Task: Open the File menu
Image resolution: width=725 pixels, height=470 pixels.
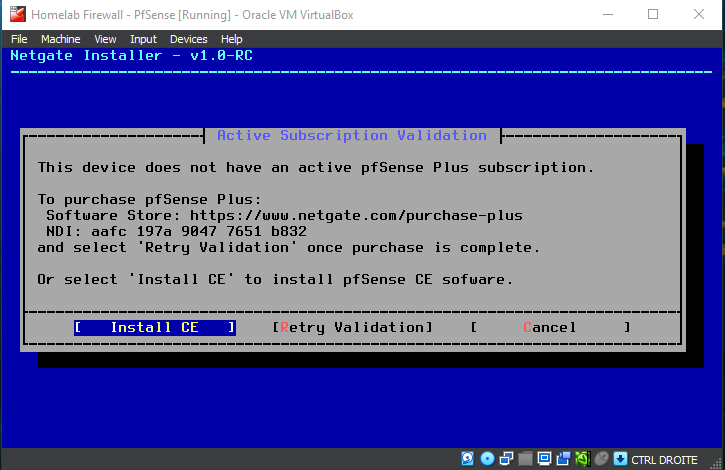Action: tap(19, 39)
